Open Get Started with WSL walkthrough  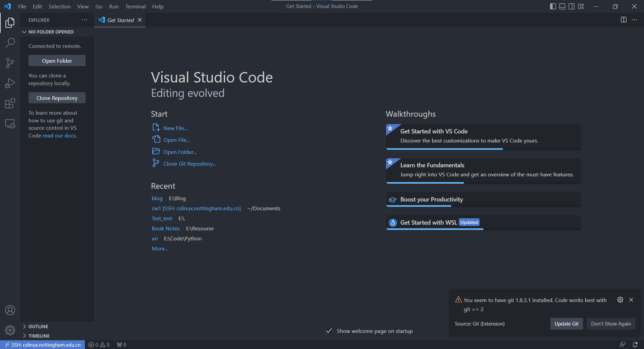tap(483, 223)
